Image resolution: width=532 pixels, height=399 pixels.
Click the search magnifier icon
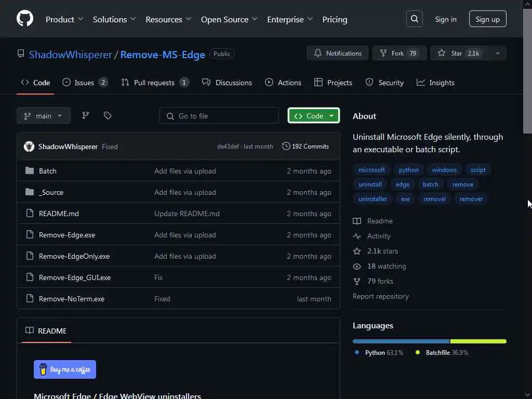point(414,19)
